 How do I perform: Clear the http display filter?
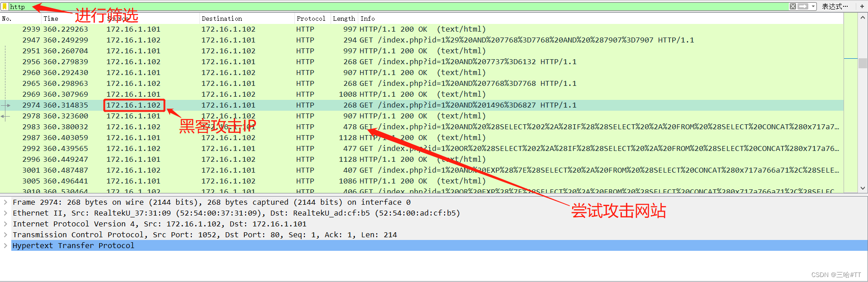coord(792,6)
